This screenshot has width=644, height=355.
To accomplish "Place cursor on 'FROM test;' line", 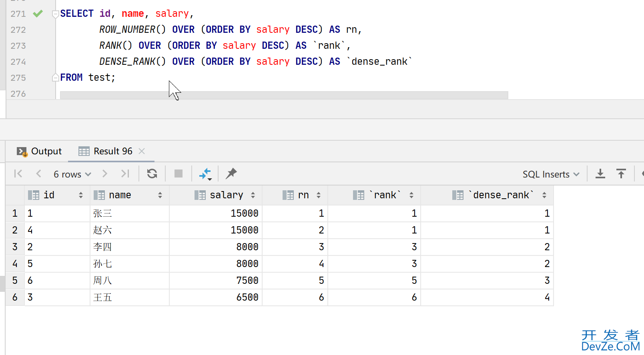I will click(x=88, y=78).
